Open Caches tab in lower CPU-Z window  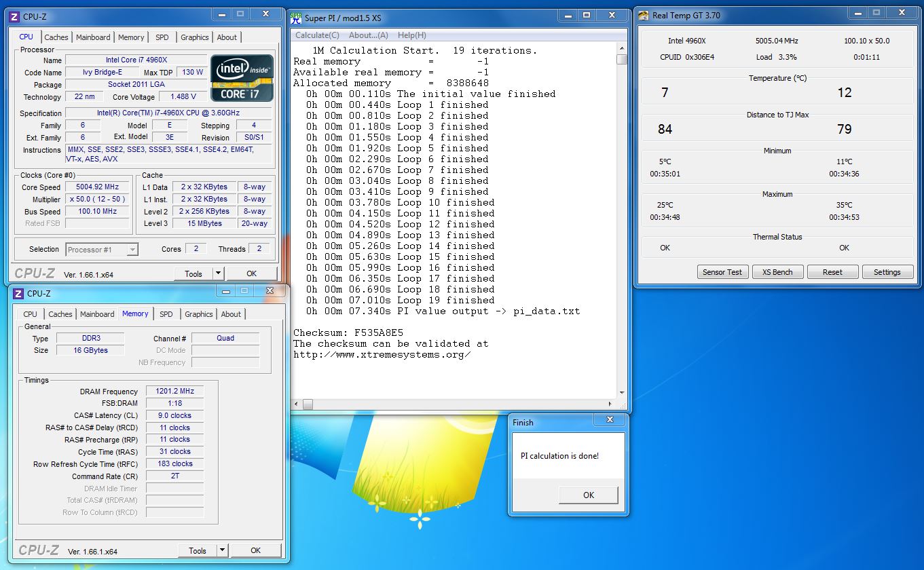pos(60,314)
